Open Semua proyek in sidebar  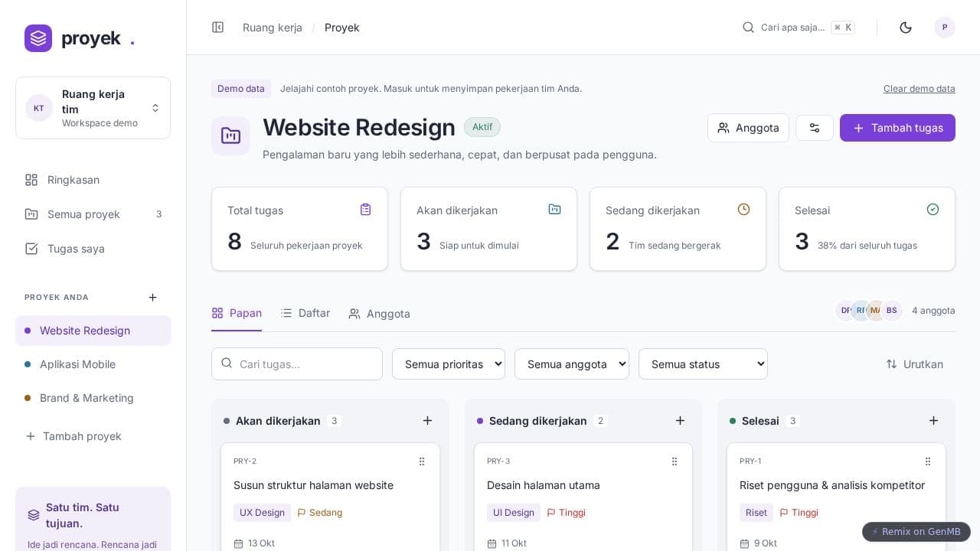coord(93,214)
